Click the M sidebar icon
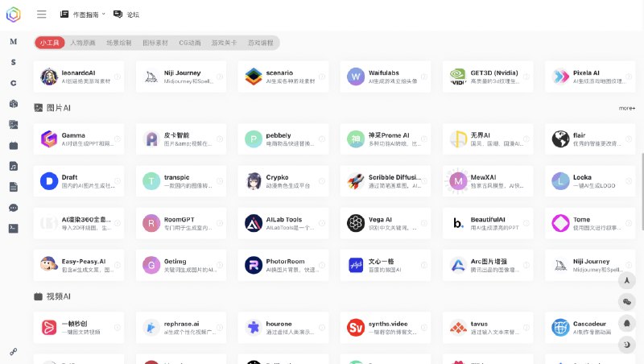644x364 pixels. [x=14, y=42]
